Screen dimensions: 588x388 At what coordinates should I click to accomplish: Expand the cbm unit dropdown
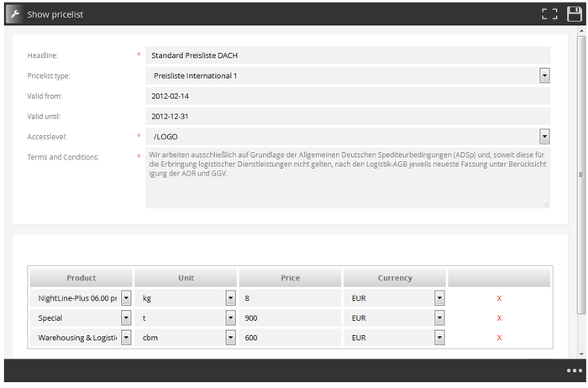coord(230,338)
